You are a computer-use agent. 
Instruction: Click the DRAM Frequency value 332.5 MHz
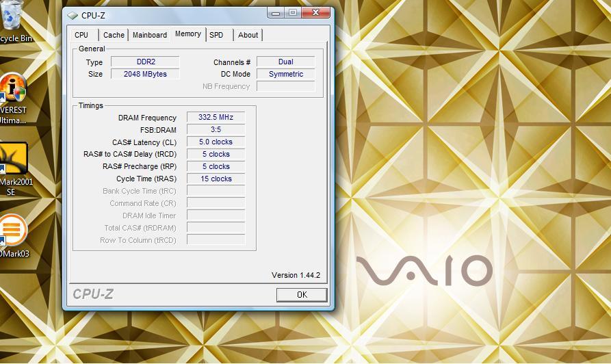[x=216, y=117]
